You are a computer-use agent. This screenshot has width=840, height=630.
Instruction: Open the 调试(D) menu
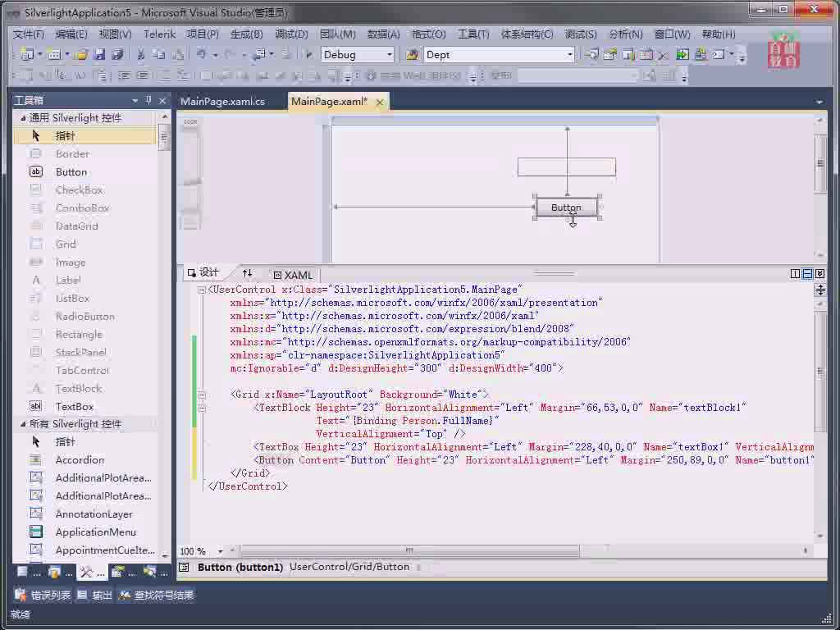tap(291, 34)
